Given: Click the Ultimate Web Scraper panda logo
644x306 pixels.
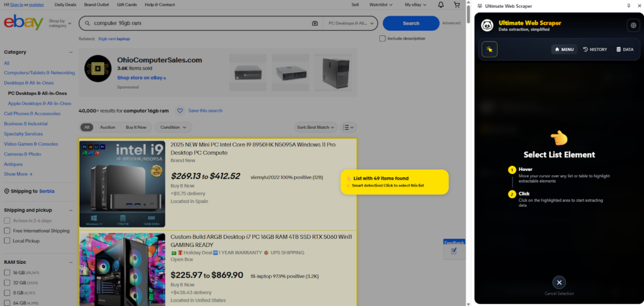Looking at the screenshot, I should pyautogui.click(x=487, y=25).
